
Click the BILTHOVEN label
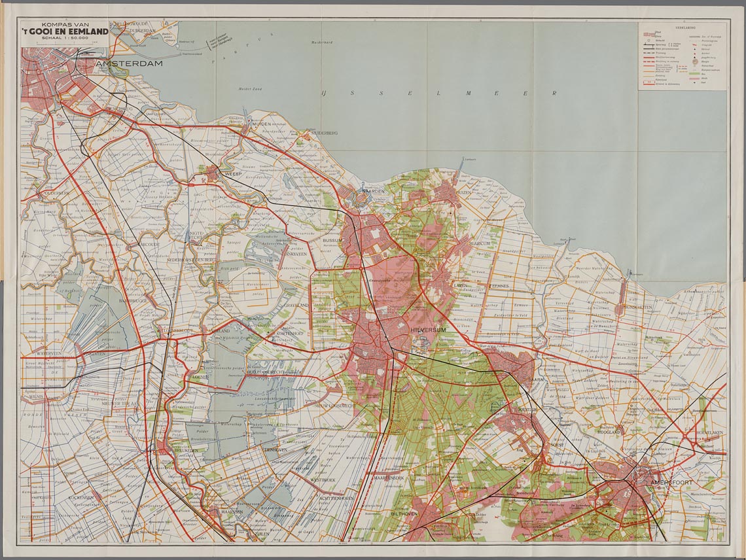pyautogui.click(x=404, y=515)
